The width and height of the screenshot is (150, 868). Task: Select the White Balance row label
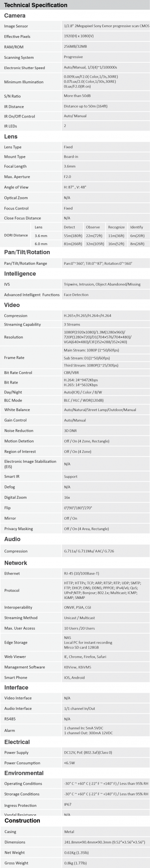[x=17, y=410]
